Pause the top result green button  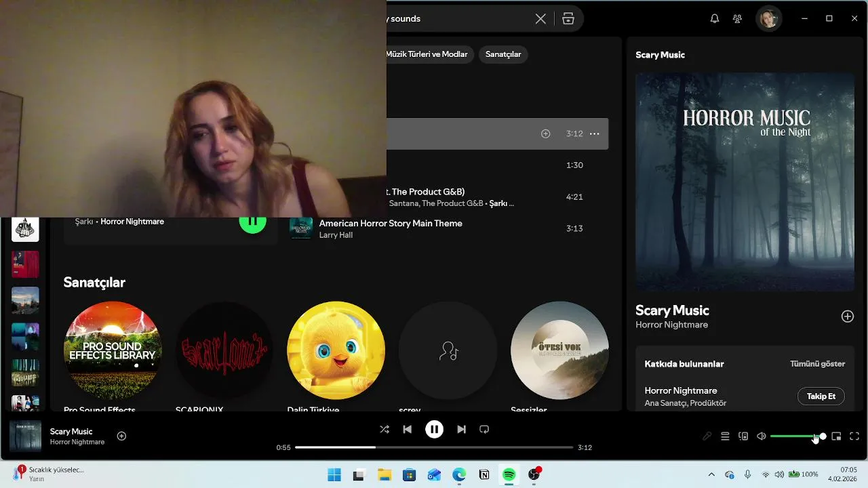252,223
